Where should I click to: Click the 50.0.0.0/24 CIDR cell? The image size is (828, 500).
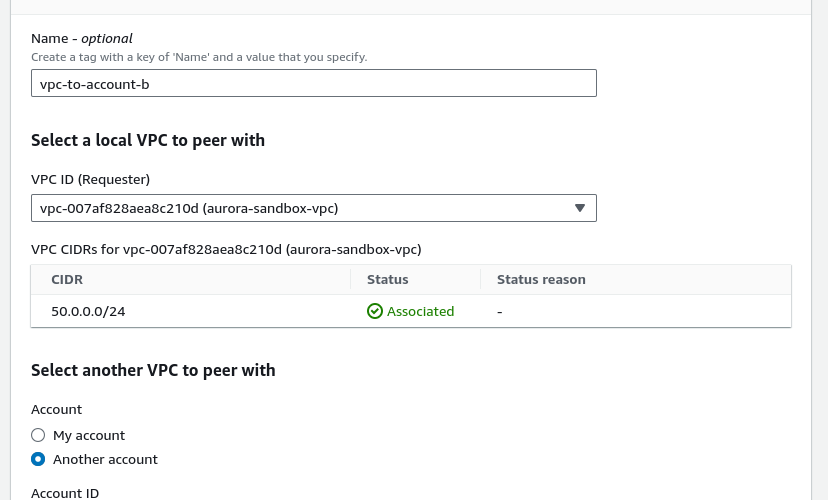pos(88,311)
